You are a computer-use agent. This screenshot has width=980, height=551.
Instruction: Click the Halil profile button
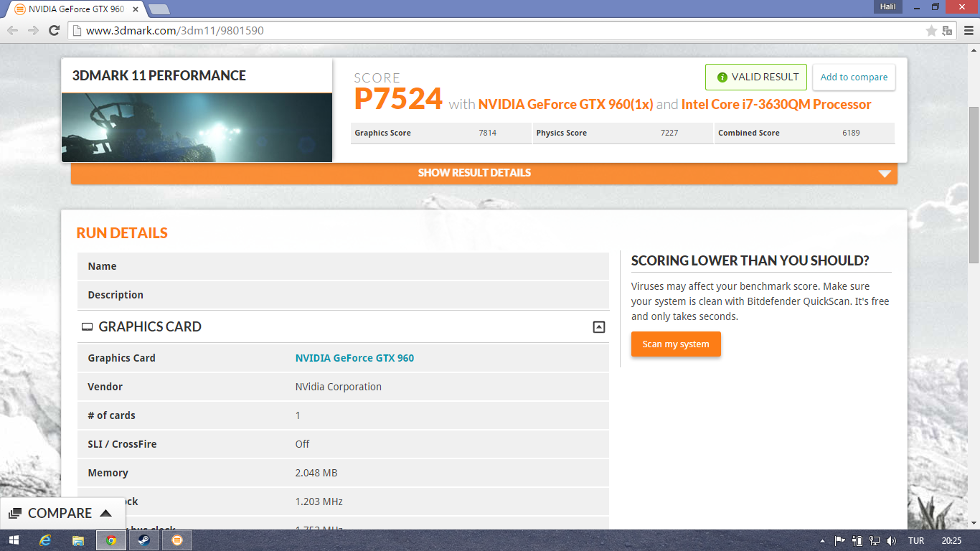click(888, 6)
